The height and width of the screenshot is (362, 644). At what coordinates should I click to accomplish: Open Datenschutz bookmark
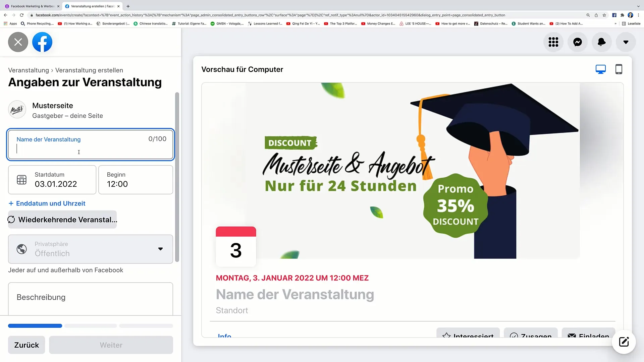pyautogui.click(x=491, y=24)
